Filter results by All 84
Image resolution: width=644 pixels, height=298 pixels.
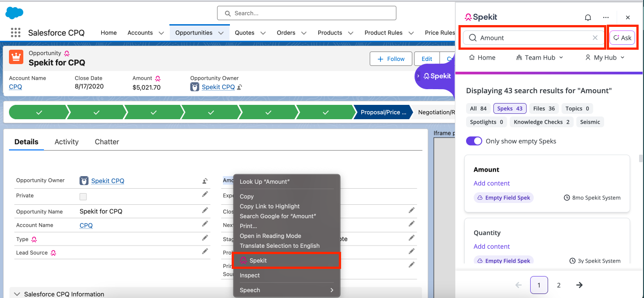[x=478, y=108]
